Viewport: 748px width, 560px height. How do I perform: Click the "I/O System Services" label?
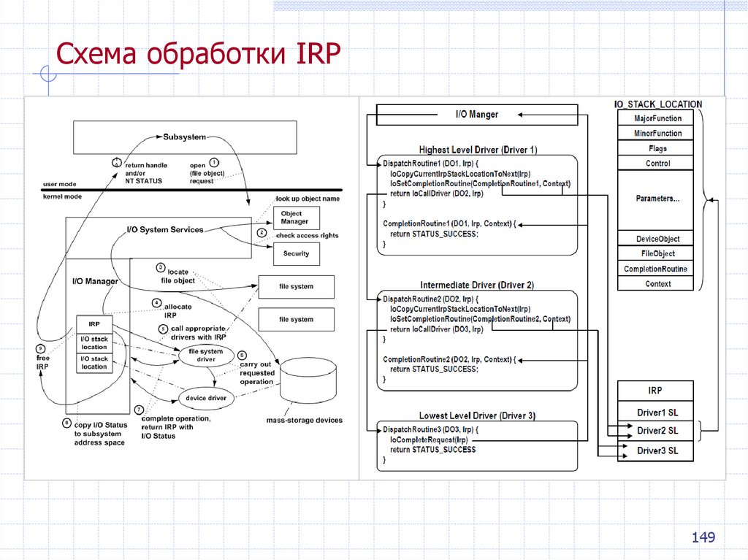[165, 229]
